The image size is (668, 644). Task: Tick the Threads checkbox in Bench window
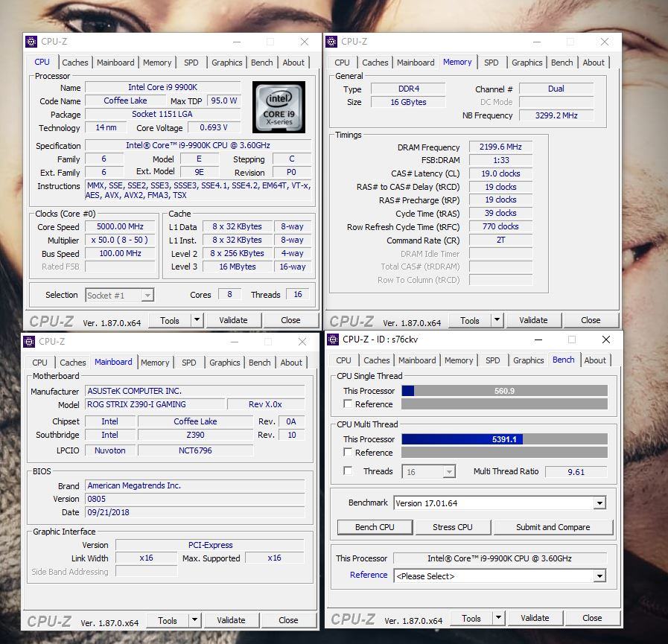point(348,471)
